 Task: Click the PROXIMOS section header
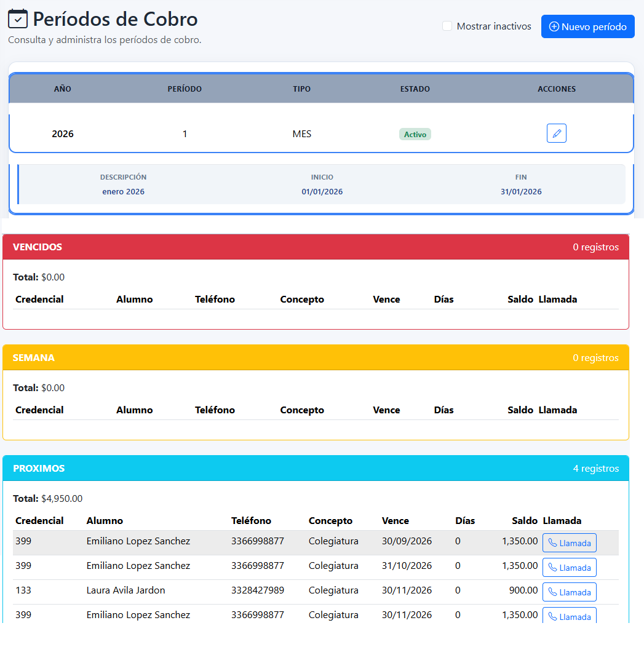pyautogui.click(x=316, y=468)
